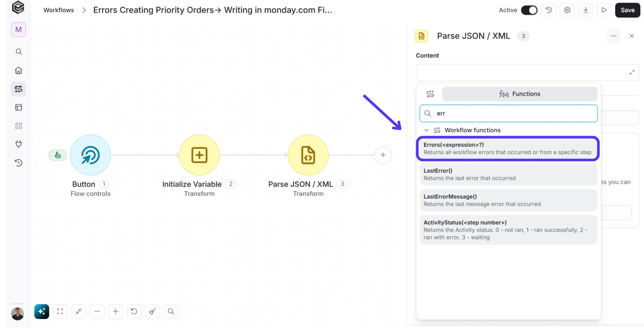Choose the Errors(<expression>?) function

pos(508,148)
